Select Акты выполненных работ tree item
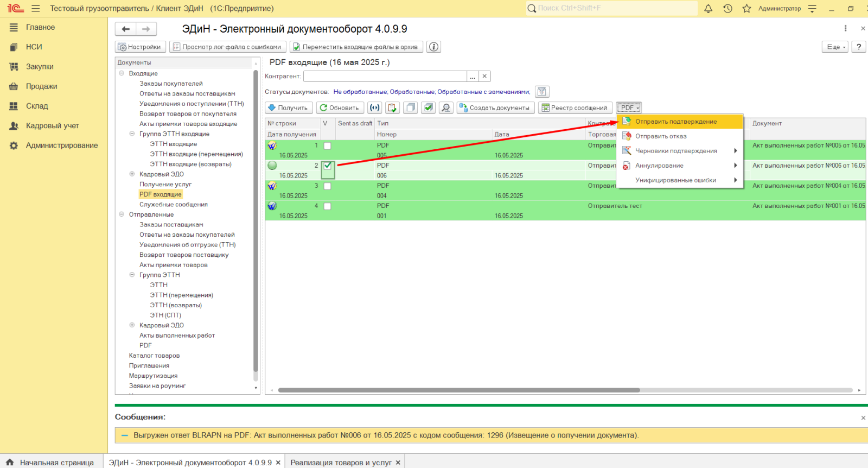868x468 pixels. (x=177, y=336)
